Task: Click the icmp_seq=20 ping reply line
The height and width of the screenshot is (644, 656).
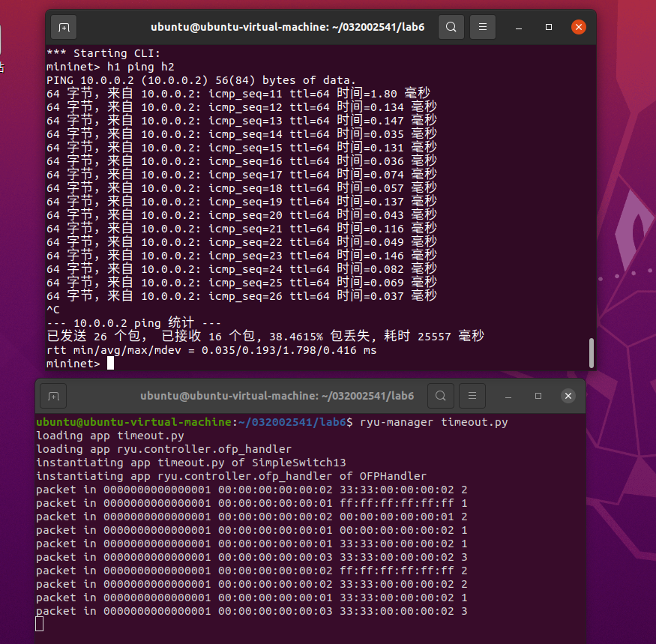Action: tap(241, 215)
